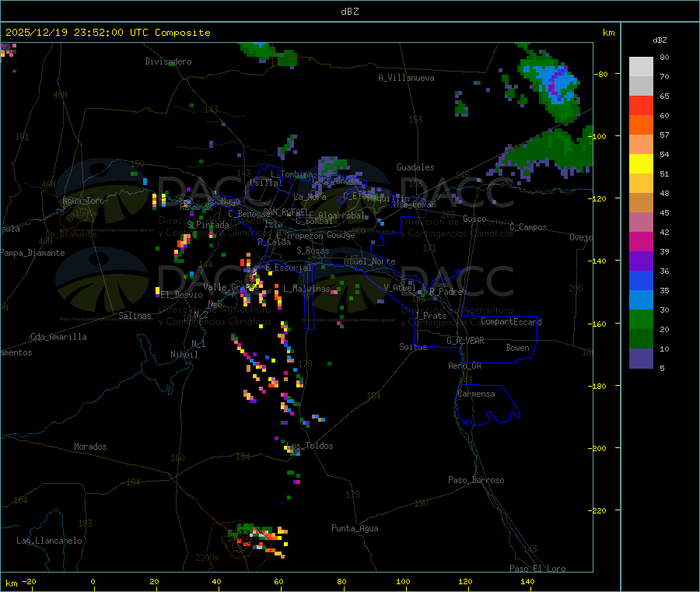
Task: Click the -220 km axis tick label
Action: tap(599, 510)
